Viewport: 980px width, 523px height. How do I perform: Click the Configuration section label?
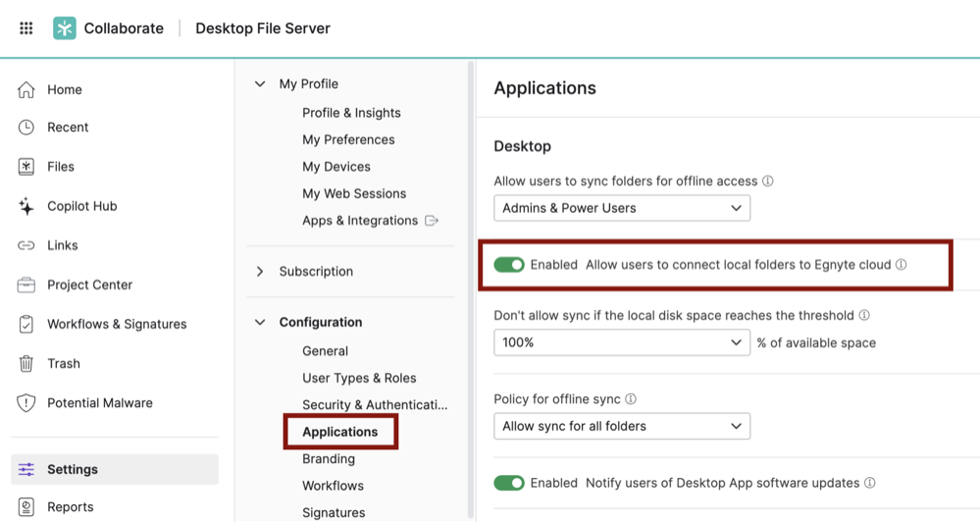pos(321,323)
